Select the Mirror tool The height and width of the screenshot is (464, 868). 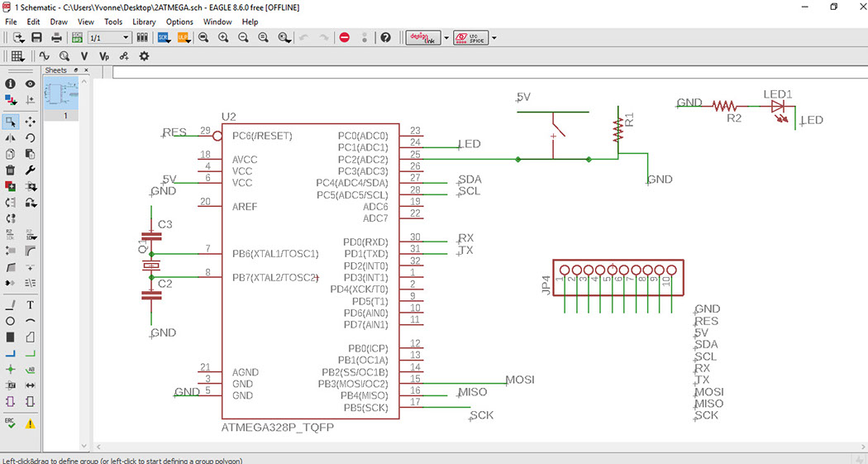10,138
